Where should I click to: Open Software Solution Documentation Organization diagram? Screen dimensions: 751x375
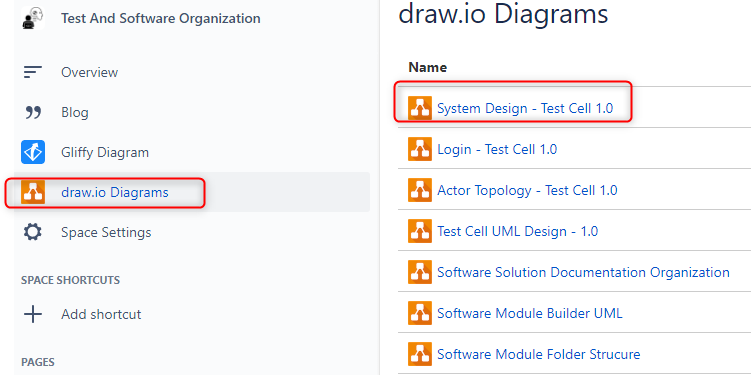pyautogui.click(x=583, y=273)
